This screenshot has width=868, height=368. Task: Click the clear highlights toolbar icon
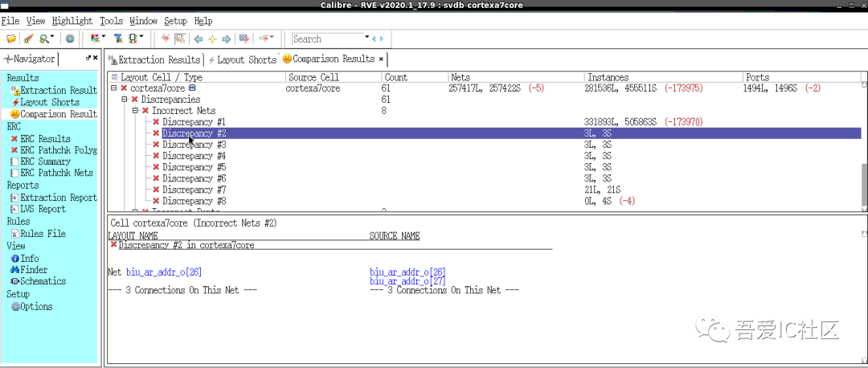(x=243, y=39)
